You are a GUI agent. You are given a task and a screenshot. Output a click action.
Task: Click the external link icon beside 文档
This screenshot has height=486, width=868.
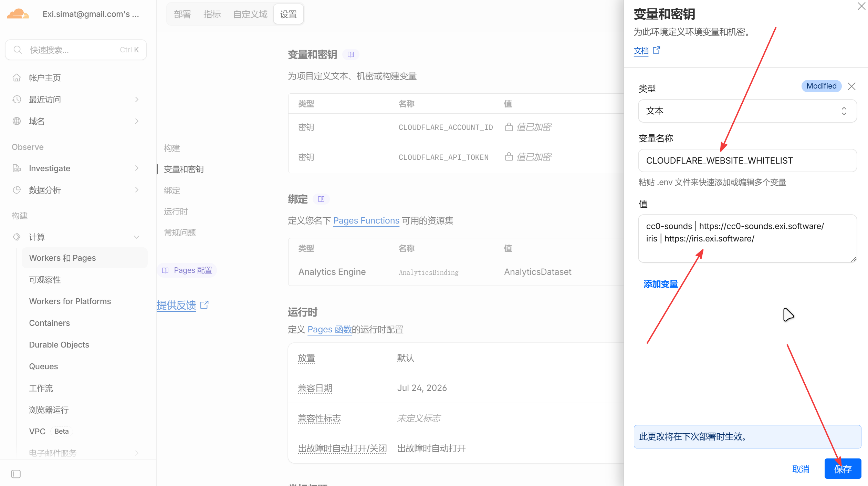657,50
